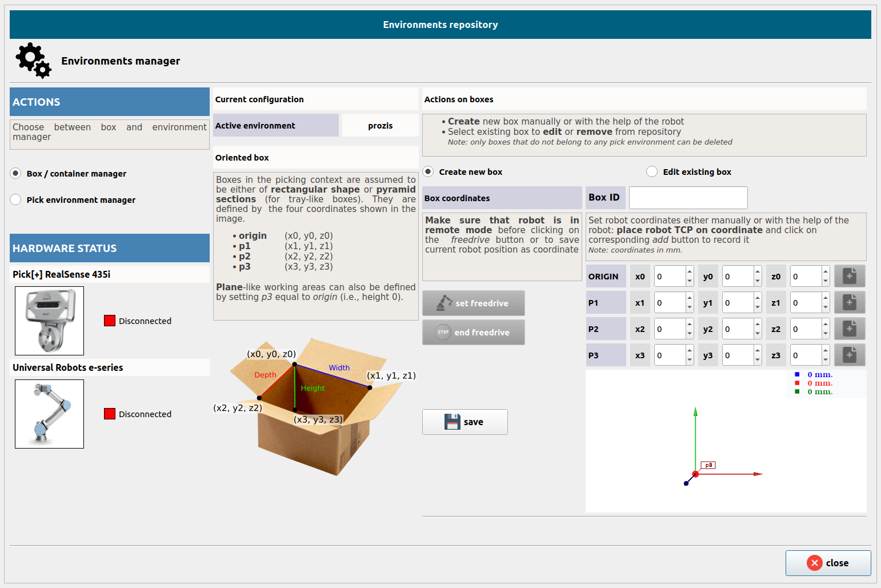Click the ORIGIN row add coordinate icon
This screenshot has width=881, height=588.
coord(850,276)
